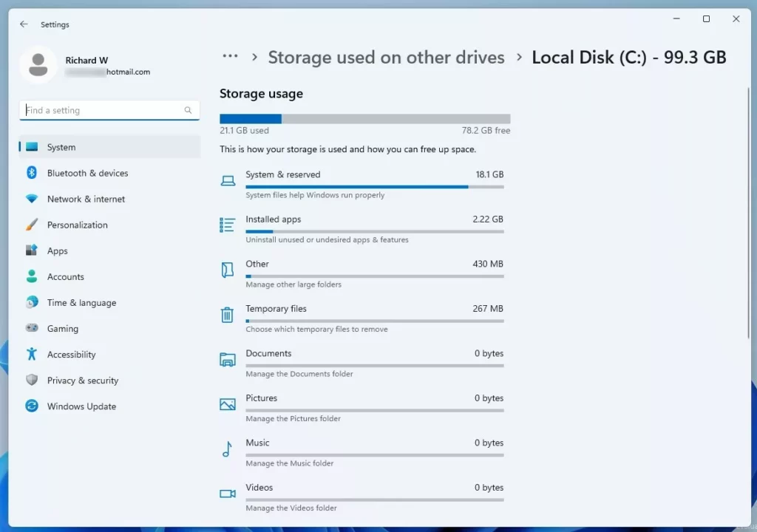Click the Personalization paintbrush icon
The height and width of the screenshot is (532, 757).
pyautogui.click(x=32, y=225)
